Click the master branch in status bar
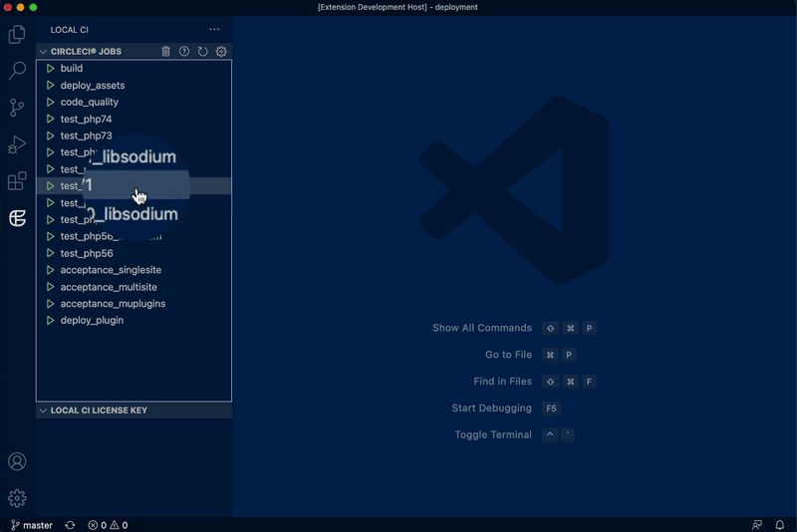 coord(32,525)
